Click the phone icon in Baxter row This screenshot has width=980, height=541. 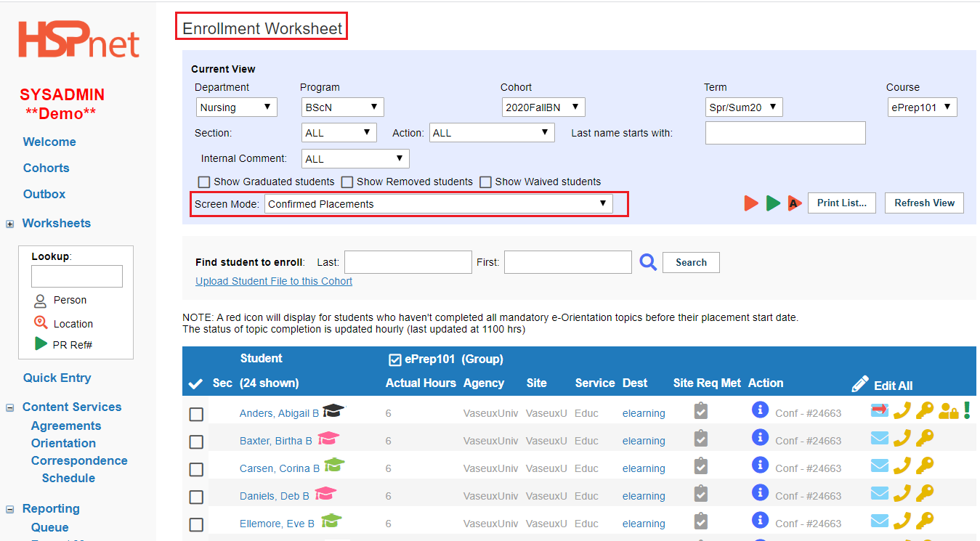pyautogui.click(x=902, y=438)
